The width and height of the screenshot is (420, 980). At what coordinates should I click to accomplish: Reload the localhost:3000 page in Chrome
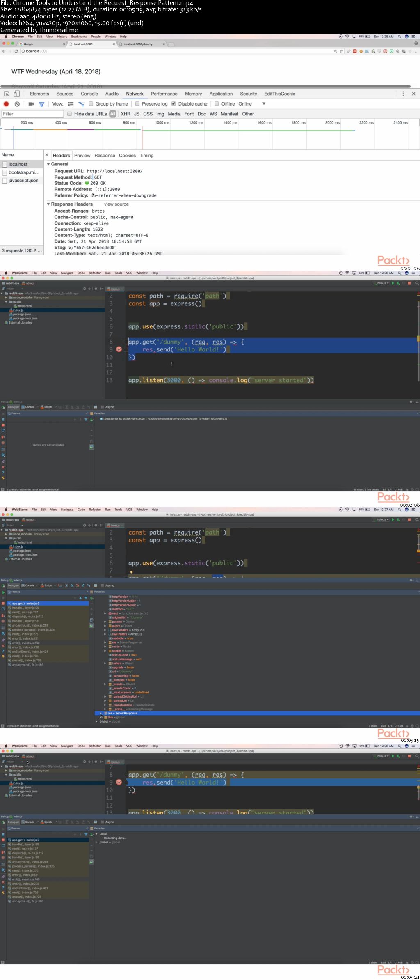tap(16, 51)
